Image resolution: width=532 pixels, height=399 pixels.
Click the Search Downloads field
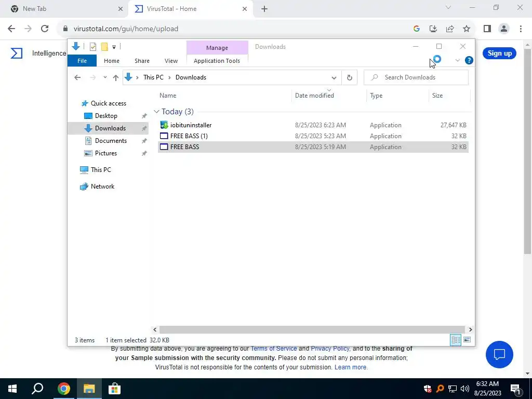[x=416, y=77]
